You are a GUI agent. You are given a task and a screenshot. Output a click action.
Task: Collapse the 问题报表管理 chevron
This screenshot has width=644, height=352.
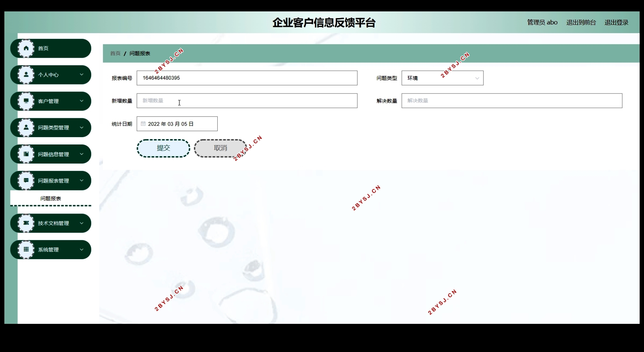point(82,180)
